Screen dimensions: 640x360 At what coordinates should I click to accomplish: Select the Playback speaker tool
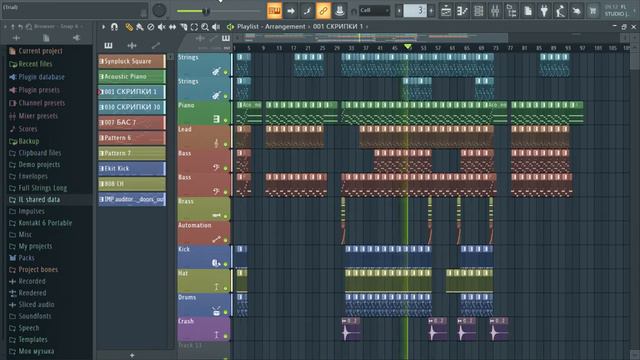[216, 27]
